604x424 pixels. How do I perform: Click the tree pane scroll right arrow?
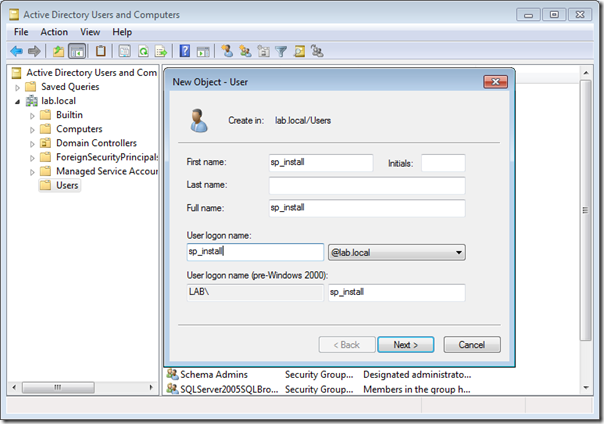(x=151, y=387)
